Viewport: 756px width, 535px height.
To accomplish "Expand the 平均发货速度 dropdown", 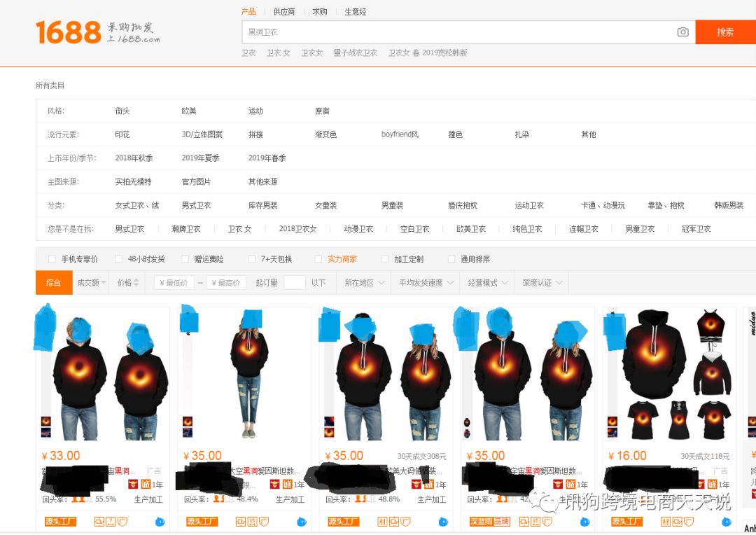I will click(x=426, y=283).
